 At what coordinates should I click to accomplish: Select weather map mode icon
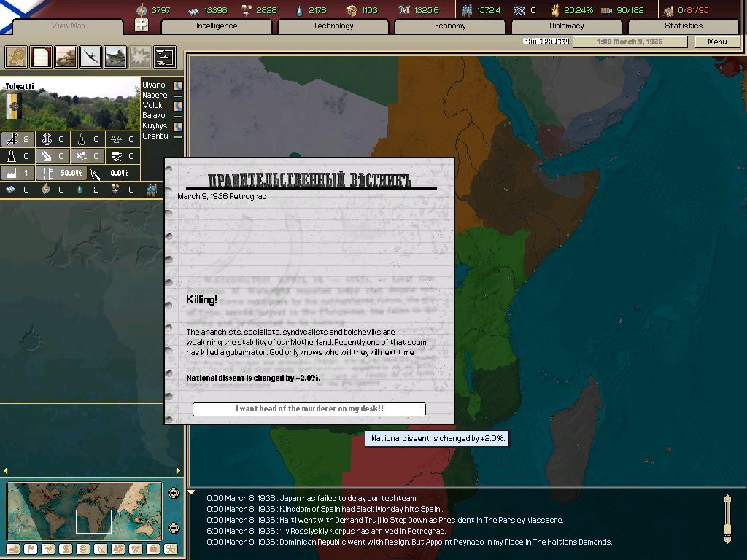(48, 549)
